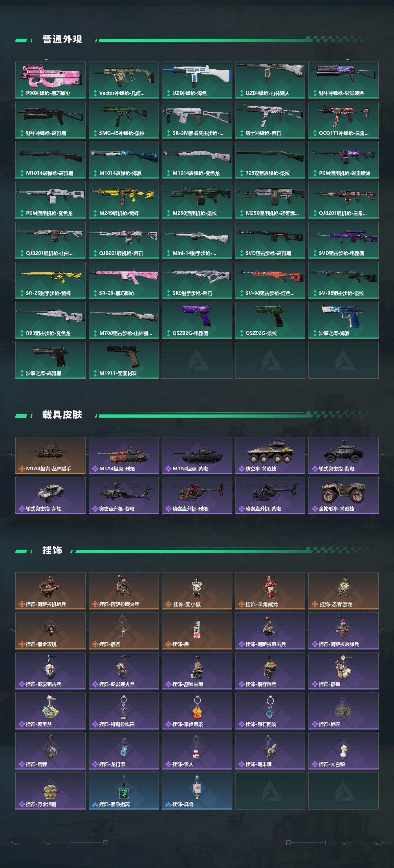Viewport: 394px width, 868px height.
Task: Click the 挂饰-来点薯条 fries charm
Action: pyautogui.click(x=197, y=711)
